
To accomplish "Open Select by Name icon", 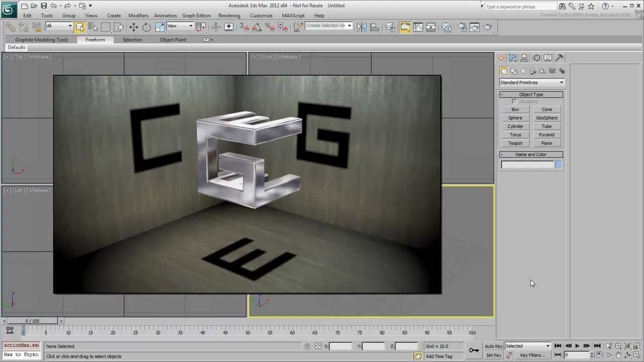I will point(93,27).
